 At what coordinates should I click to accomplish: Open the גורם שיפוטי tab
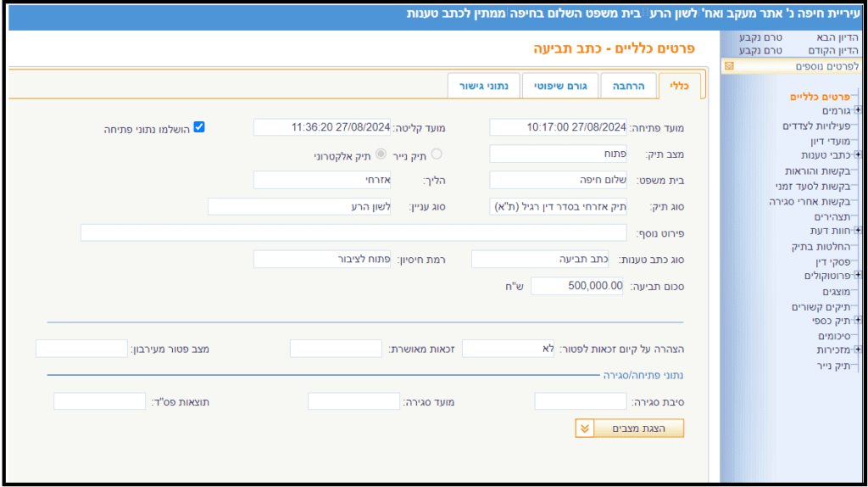coord(560,86)
